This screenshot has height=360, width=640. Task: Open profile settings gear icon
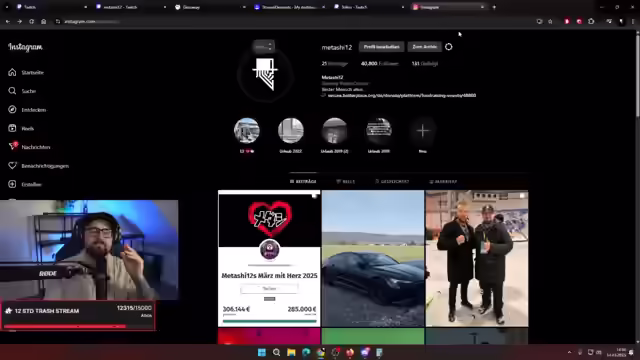point(449,47)
